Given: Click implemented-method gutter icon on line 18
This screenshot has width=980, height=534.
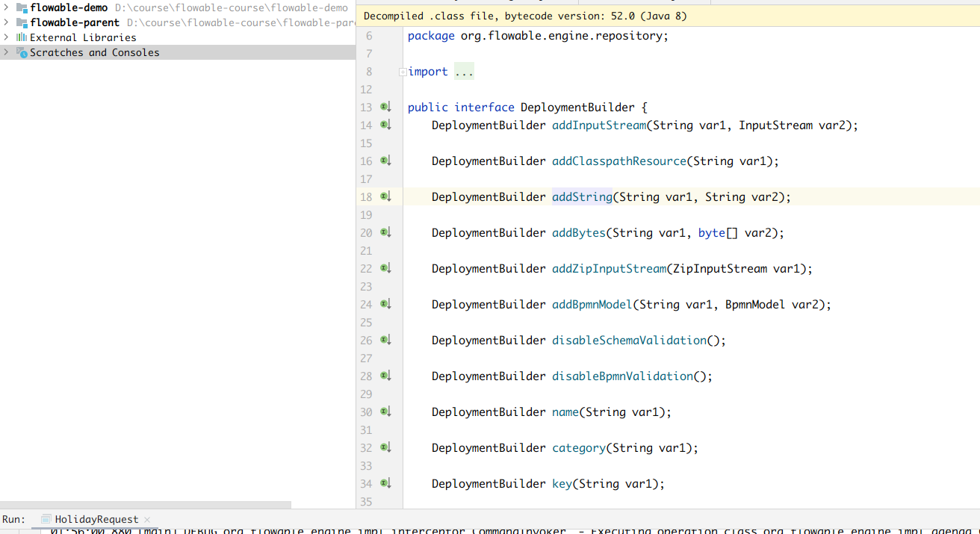Looking at the screenshot, I should point(385,196).
